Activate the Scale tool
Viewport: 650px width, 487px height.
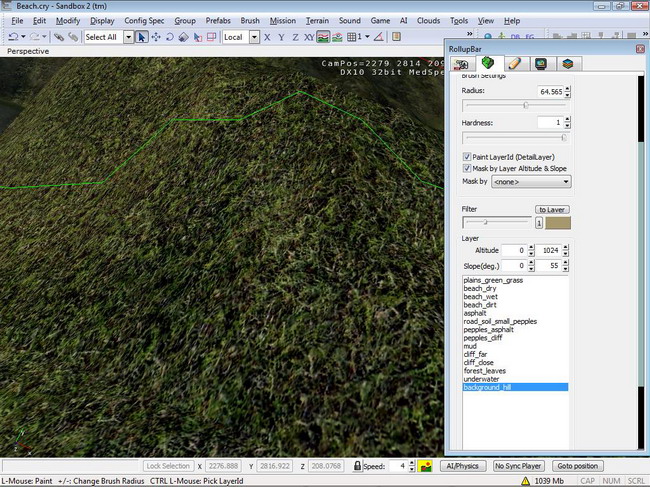tap(184, 37)
